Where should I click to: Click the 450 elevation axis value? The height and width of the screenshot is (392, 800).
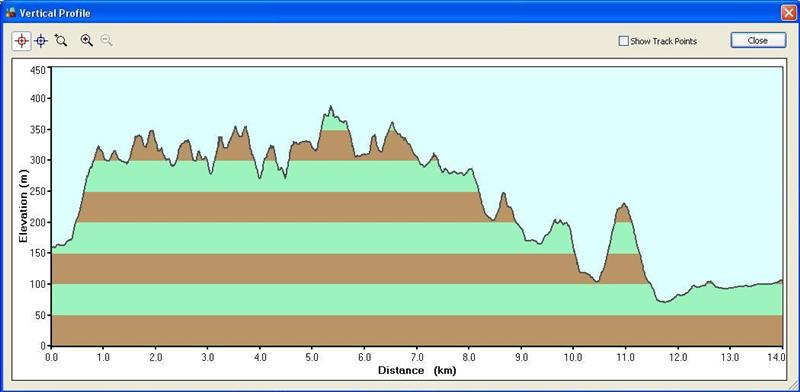tap(39, 69)
